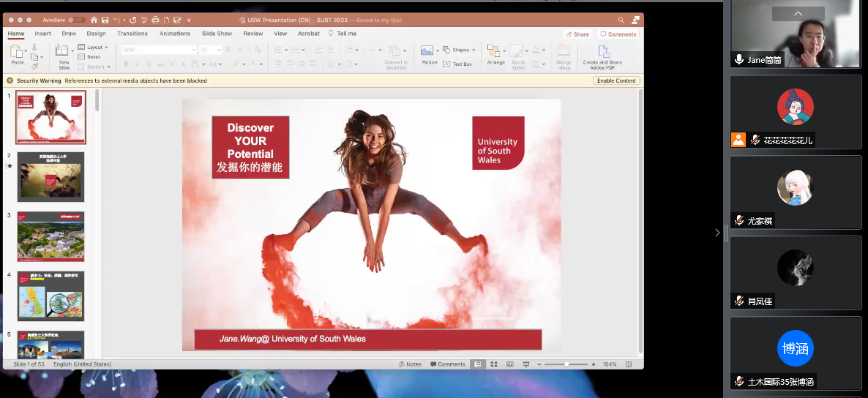Start slide show from status bar icon
Screen dimensions: 868x398
pos(526,364)
